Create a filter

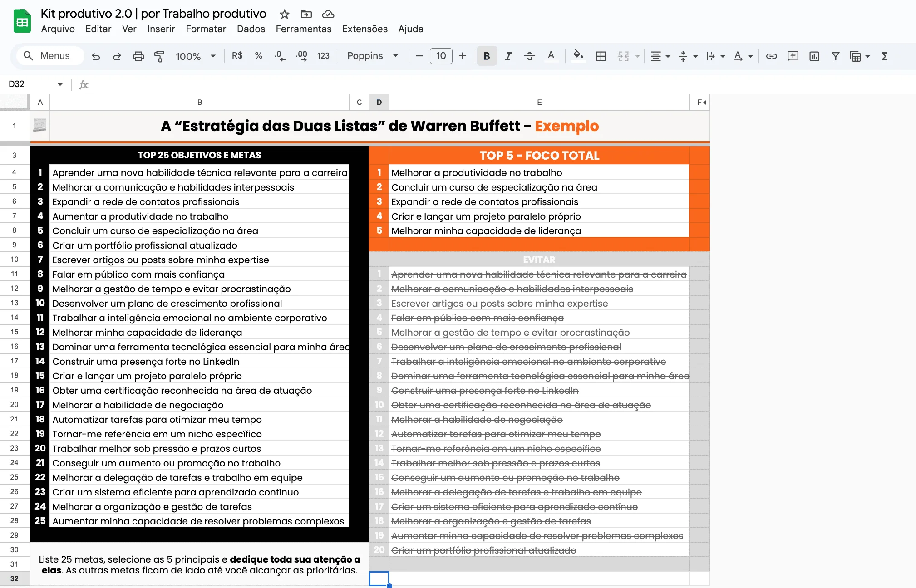click(x=835, y=56)
